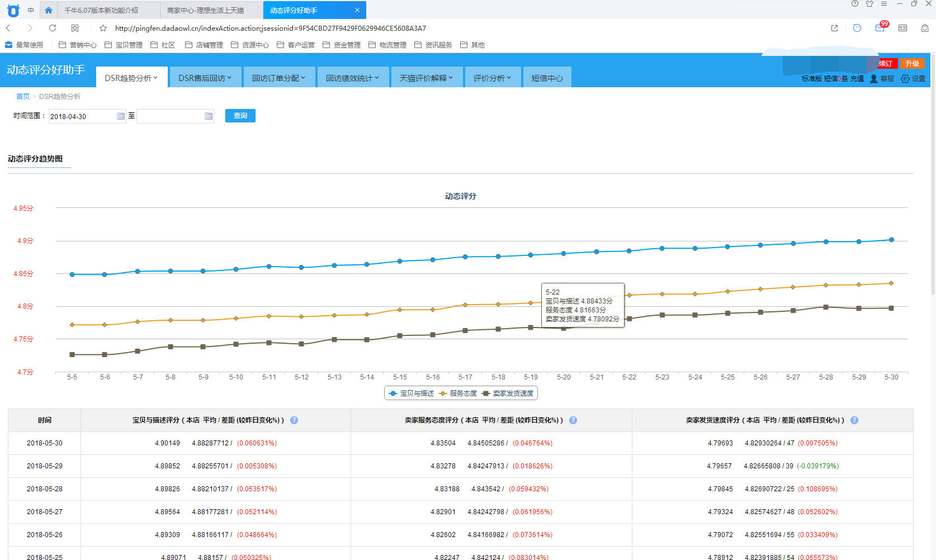The width and height of the screenshot is (936, 560).
Task: Open 设置 via the gear icon
Action: tap(905, 79)
